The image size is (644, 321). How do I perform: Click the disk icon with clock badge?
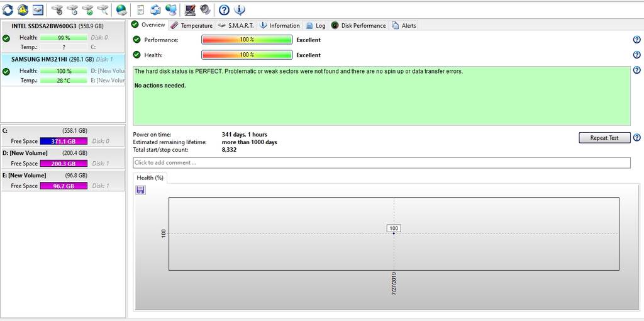coord(73,9)
